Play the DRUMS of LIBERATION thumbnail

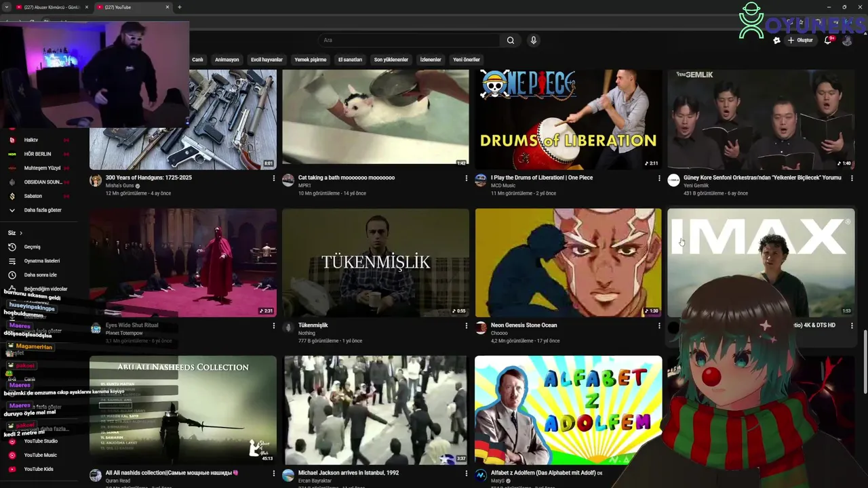pyautogui.click(x=568, y=119)
